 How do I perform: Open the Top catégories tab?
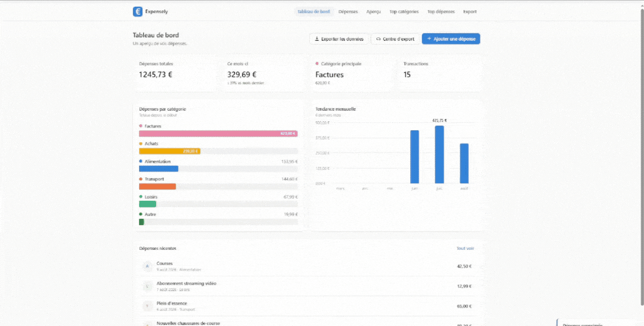click(404, 11)
